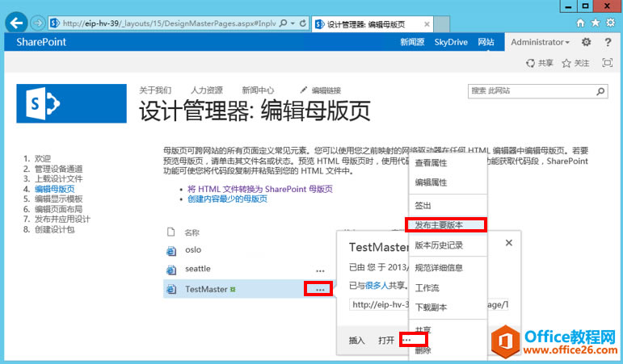Open the callout footer ellipsis menu
Viewport: 623px width, 364px height.
[407, 340]
